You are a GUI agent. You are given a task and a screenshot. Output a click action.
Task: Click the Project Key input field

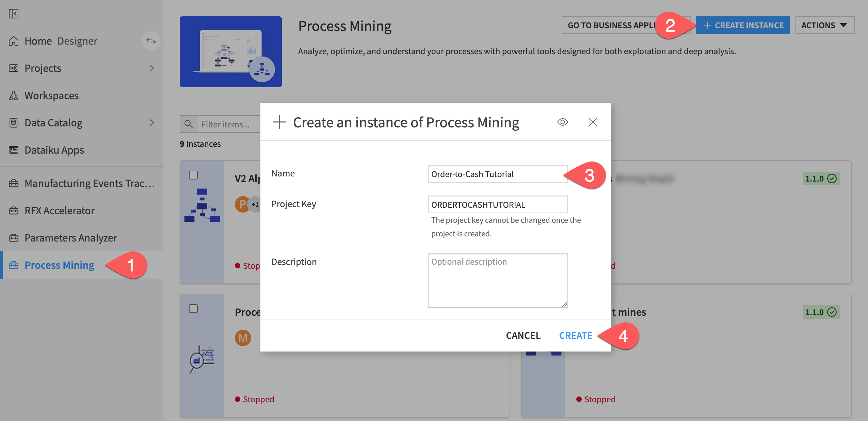[x=498, y=204]
